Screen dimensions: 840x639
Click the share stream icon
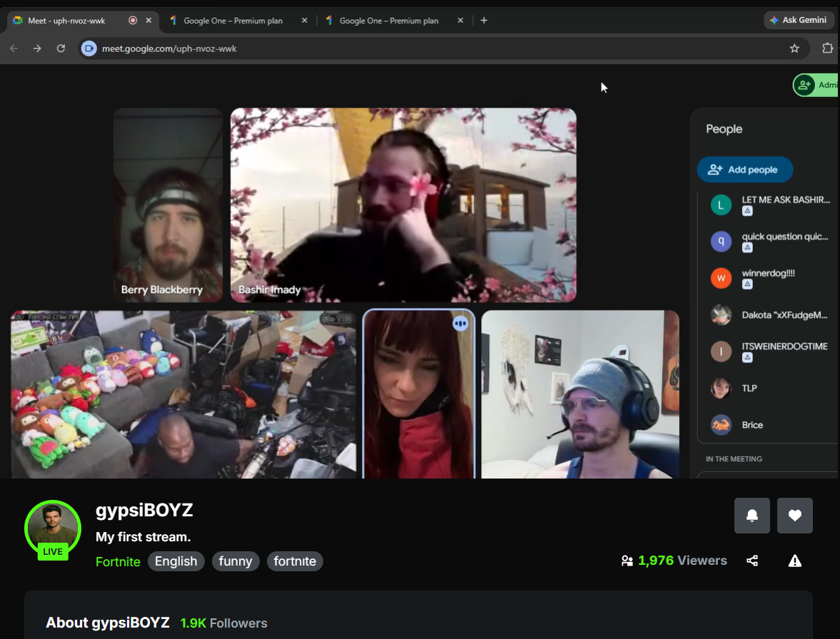coord(752,561)
